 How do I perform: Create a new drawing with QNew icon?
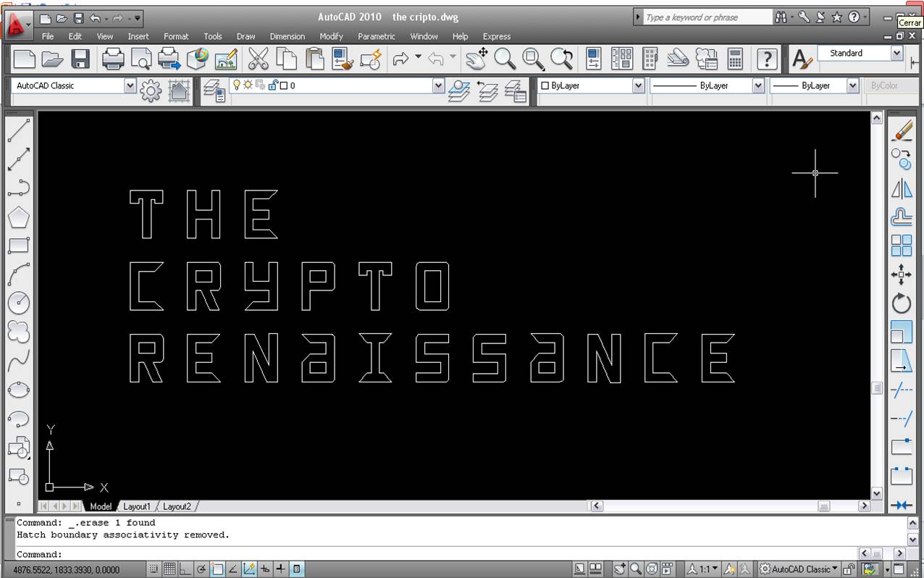point(24,59)
